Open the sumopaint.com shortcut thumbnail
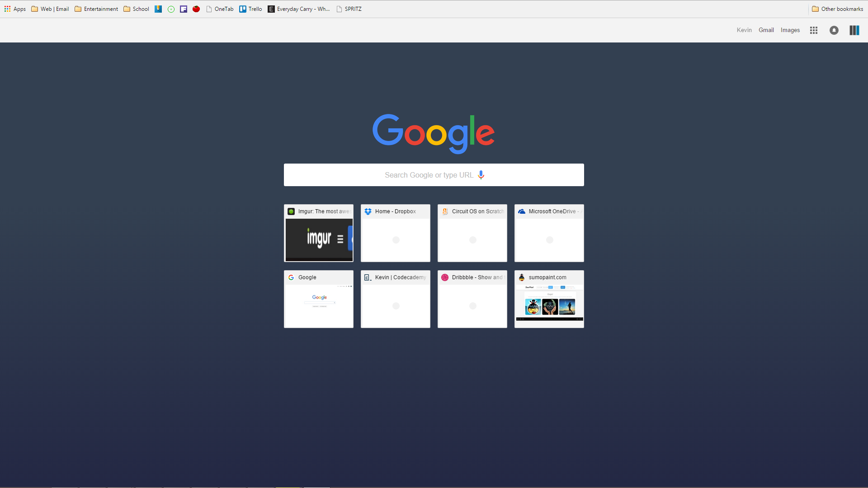868x488 pixels. click(x=549, y=299)
